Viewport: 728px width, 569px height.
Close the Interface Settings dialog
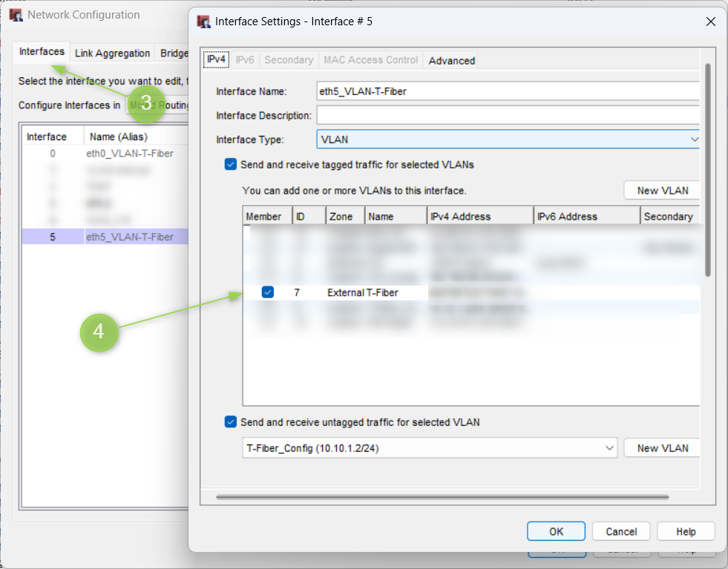point(710,22)
